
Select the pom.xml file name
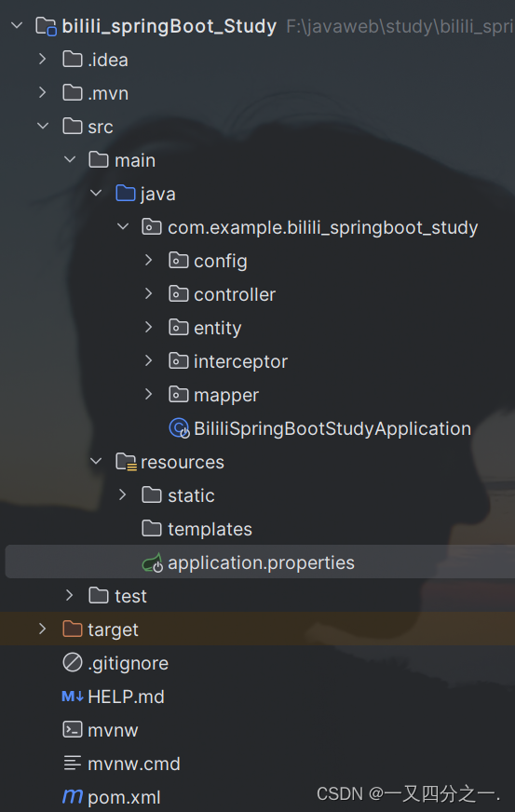point(124,797)
